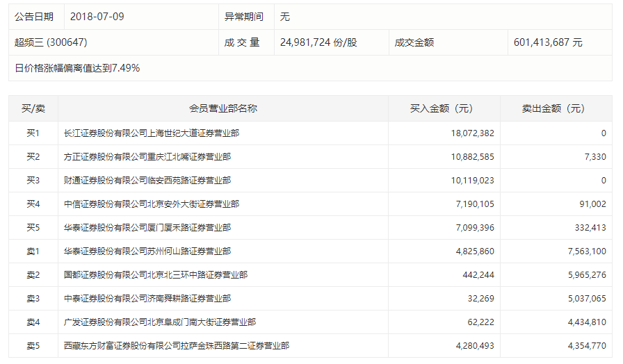Select the 成交金额 value 601,413,687 元
The width and height of the screenshot is (623, 364).
pos(548,42)
